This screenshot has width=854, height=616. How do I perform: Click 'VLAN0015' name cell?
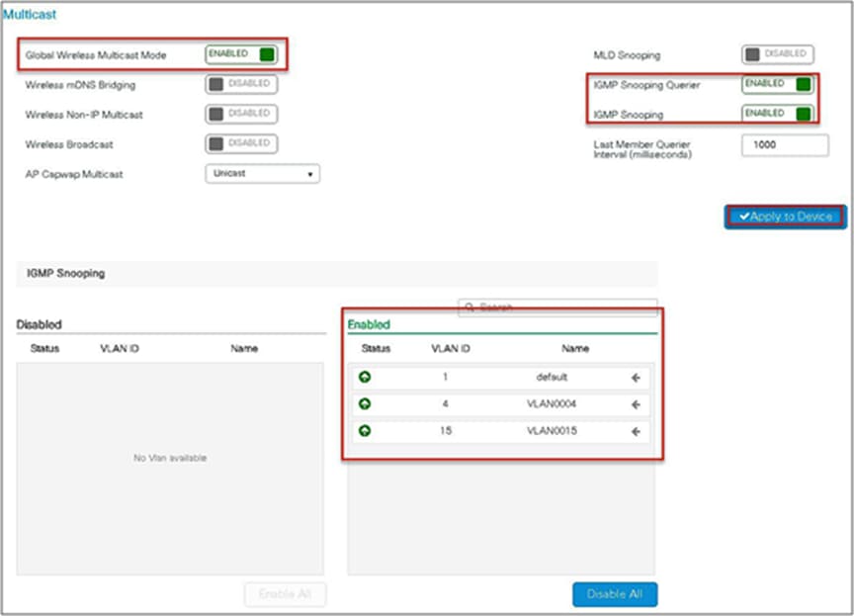(x=552, y=431)
